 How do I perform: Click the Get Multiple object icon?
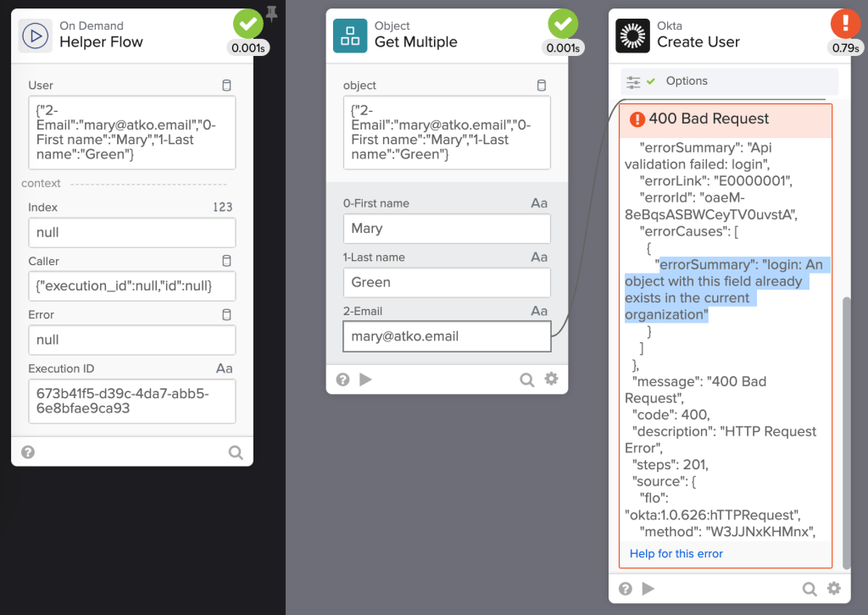[x=350, y=36]
